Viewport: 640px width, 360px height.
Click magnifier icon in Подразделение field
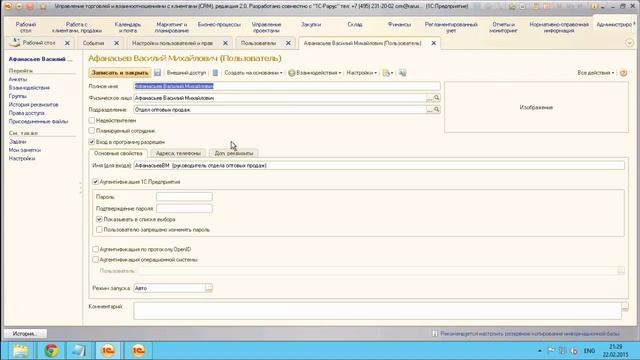[x=437, y=109]
